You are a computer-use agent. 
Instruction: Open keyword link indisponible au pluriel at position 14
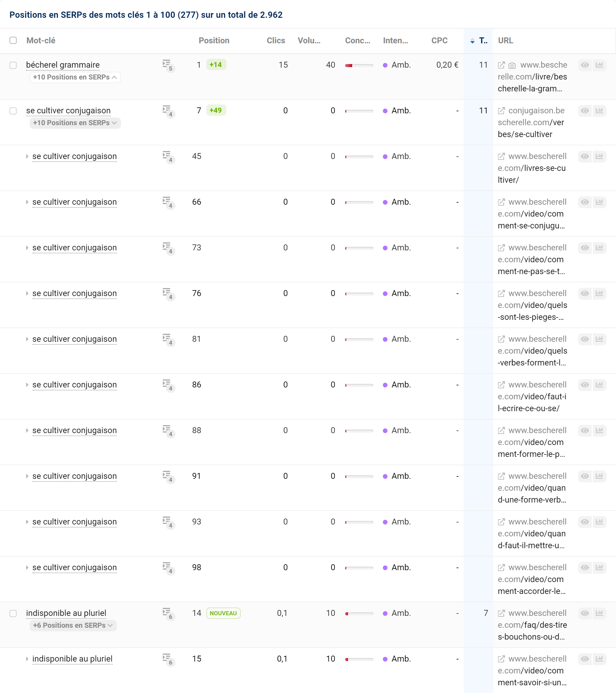click(66, 613)
